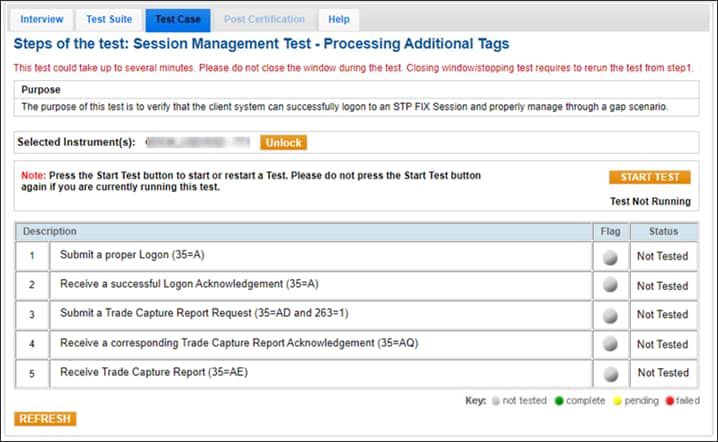The width and height of the screenshot is (718, 442).
Task: Click the REFRESH button
Action: (45, 419)
